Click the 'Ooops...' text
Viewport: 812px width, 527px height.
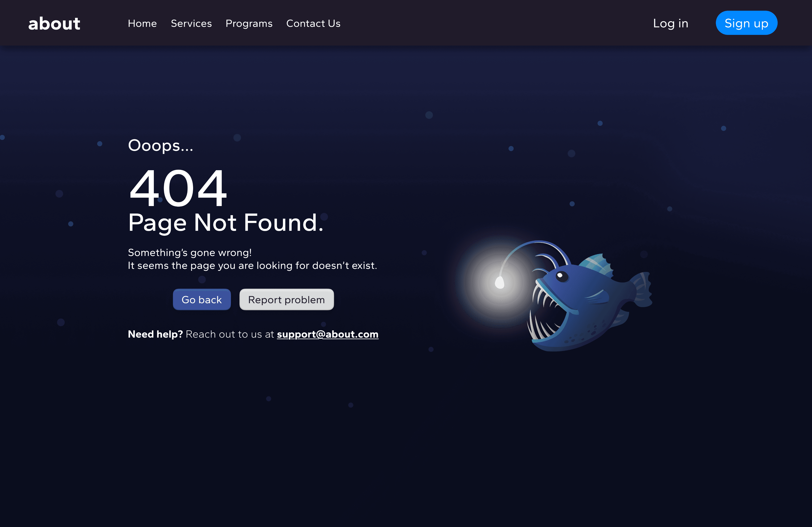[x=160, y=146]
